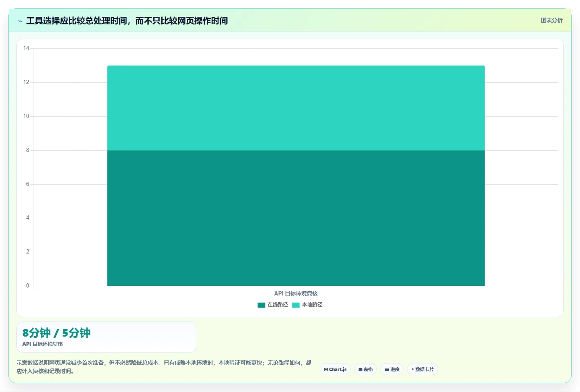Click the 示意数据说明 footnote text

pyautogui.click(x=164, y=367)
